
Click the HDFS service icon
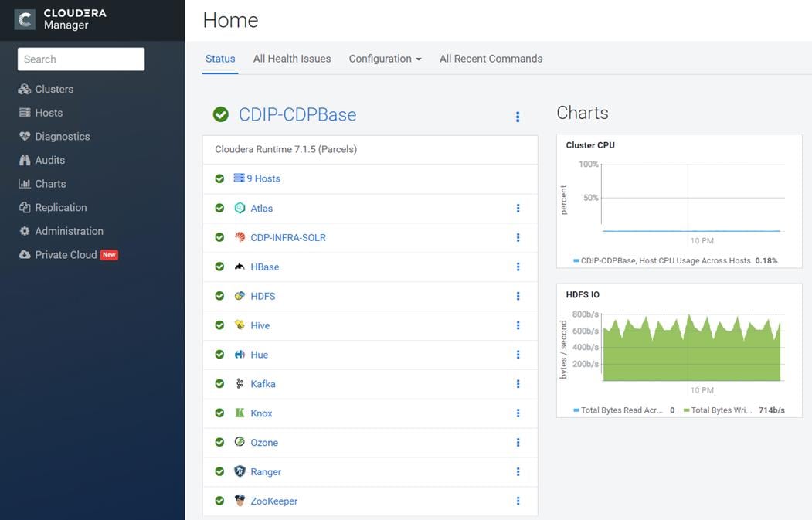pyautogui.click(x=240, y=296)
